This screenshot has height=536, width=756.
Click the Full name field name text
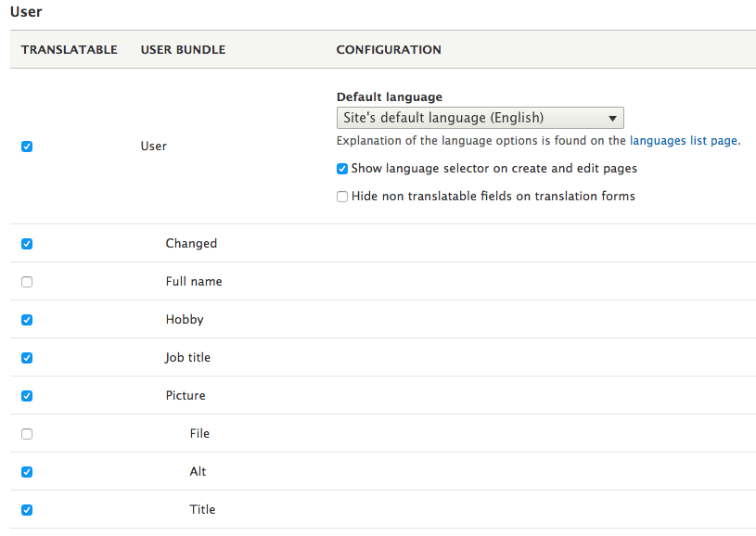tap(194, 282)
